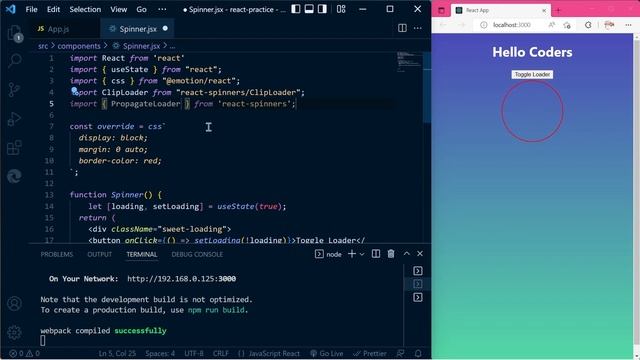Switch to the PROBLEMS panel tab
Image resolution: width=640 pixels, height=360 pixels.
[x=57, y=254]
